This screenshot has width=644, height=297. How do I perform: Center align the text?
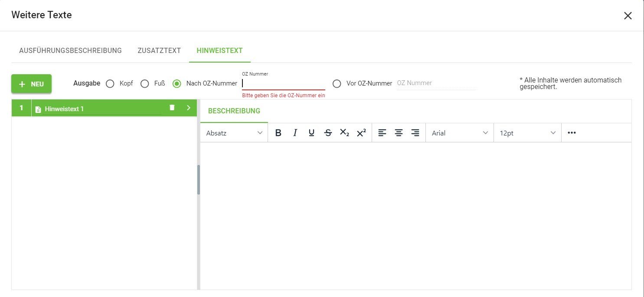tap(399, 133)
